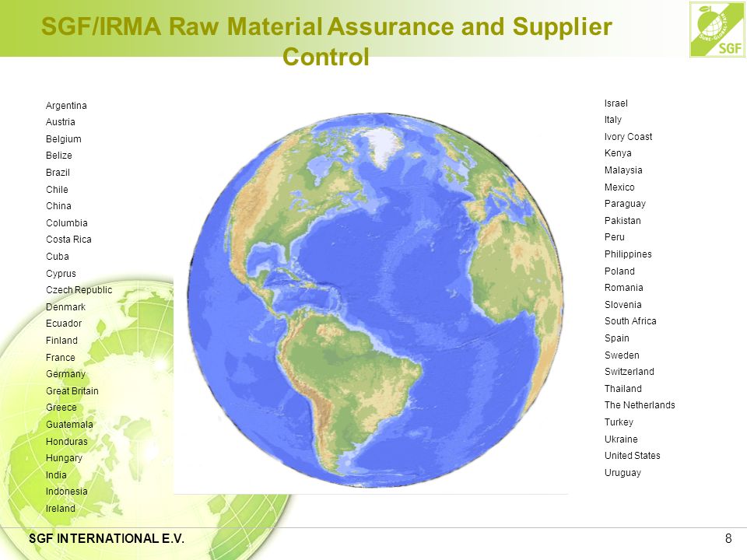Select 'Sweden' in the right list
747x560 pixels.
(622, 355)
